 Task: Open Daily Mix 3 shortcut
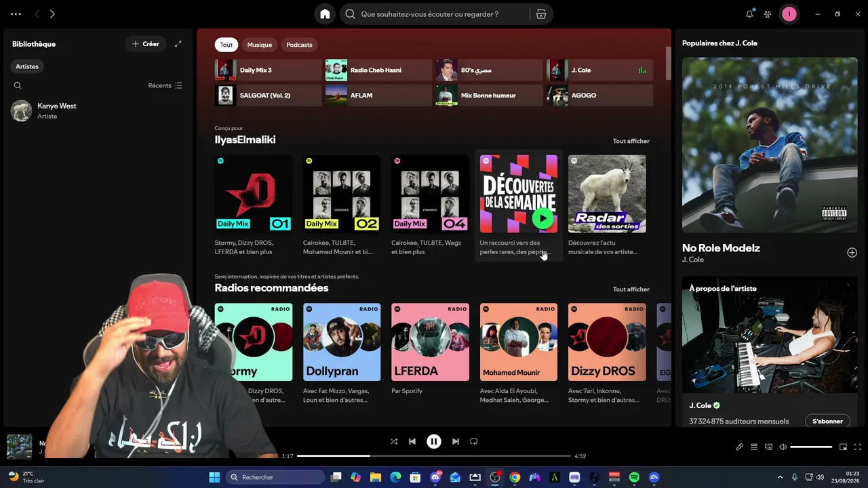269,70
